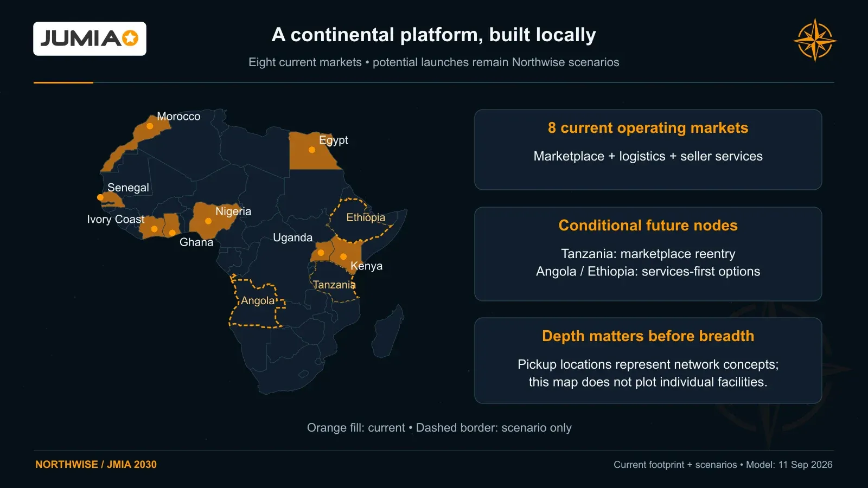Click the 'NORTHWISE / JMIA 2030' footer
868x488 pixels.
(96, 465)
